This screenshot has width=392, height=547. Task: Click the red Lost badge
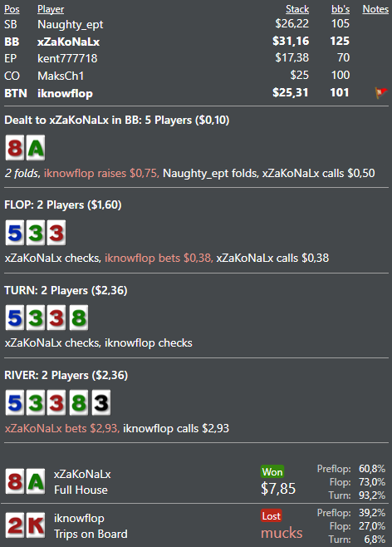coord(272,515)
